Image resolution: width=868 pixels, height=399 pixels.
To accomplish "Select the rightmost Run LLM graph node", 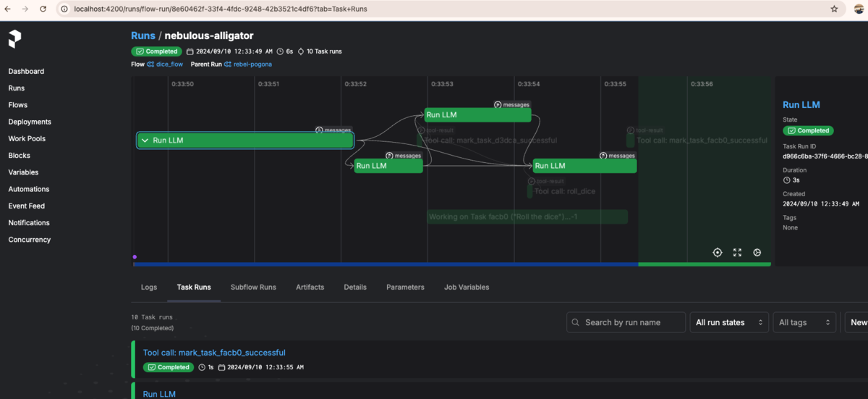I will [x=584, y=166].
